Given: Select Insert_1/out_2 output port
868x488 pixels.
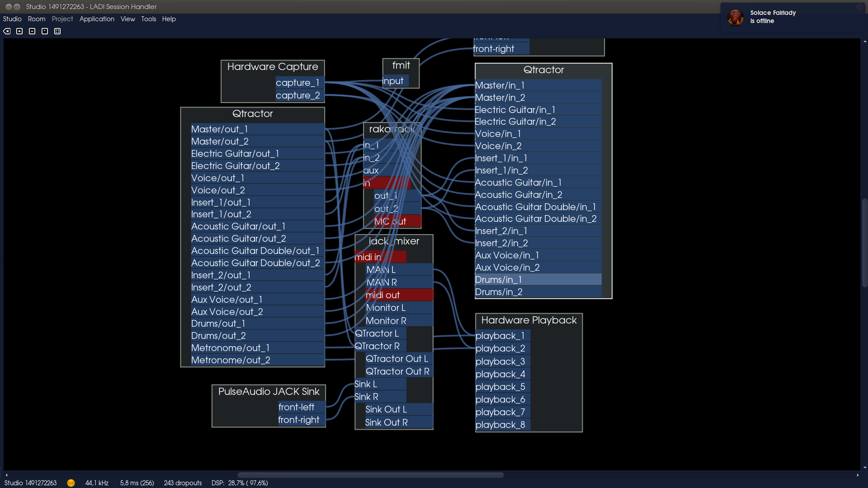Looking at the screenshot, I should tap(258, 214).
